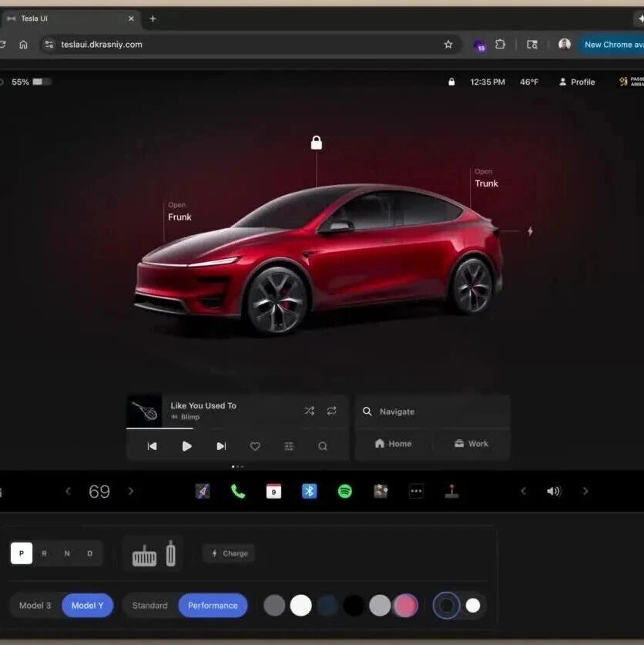The width and height of the screenshot is (644, 645).
Task: Click Open Frunk
Action: point(179,212)
